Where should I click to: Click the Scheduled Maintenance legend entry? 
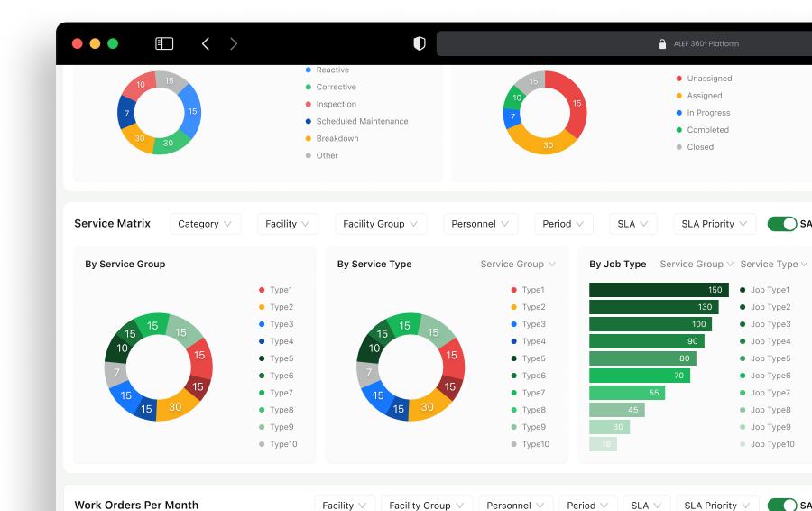(356, 121)
